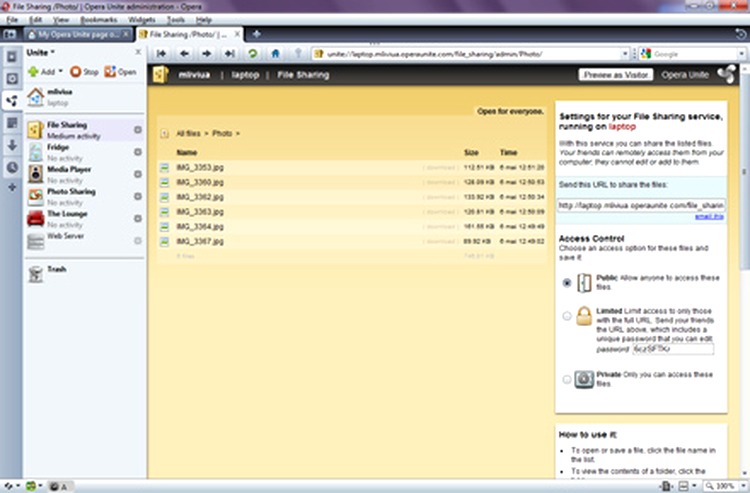Open the closed tabs trash icon
This screenshot has height=493, width=750.
click(x=740, y=34)
